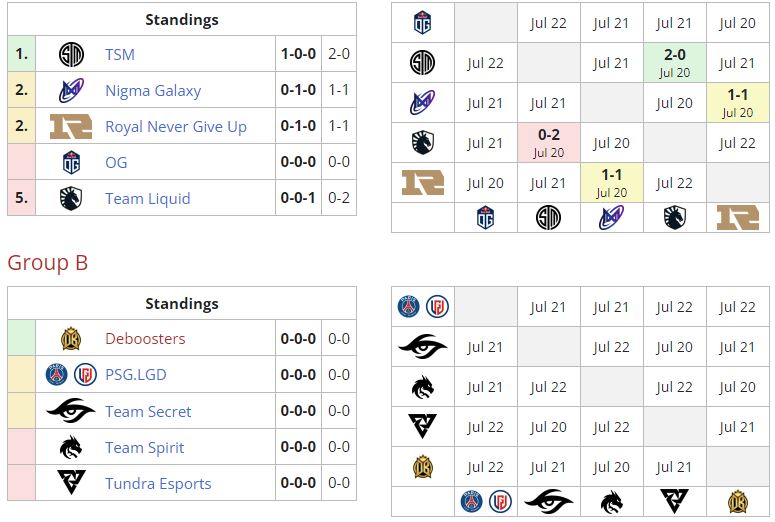Open the red Deboosters team link
775x522 pixels.
(145, 339)
